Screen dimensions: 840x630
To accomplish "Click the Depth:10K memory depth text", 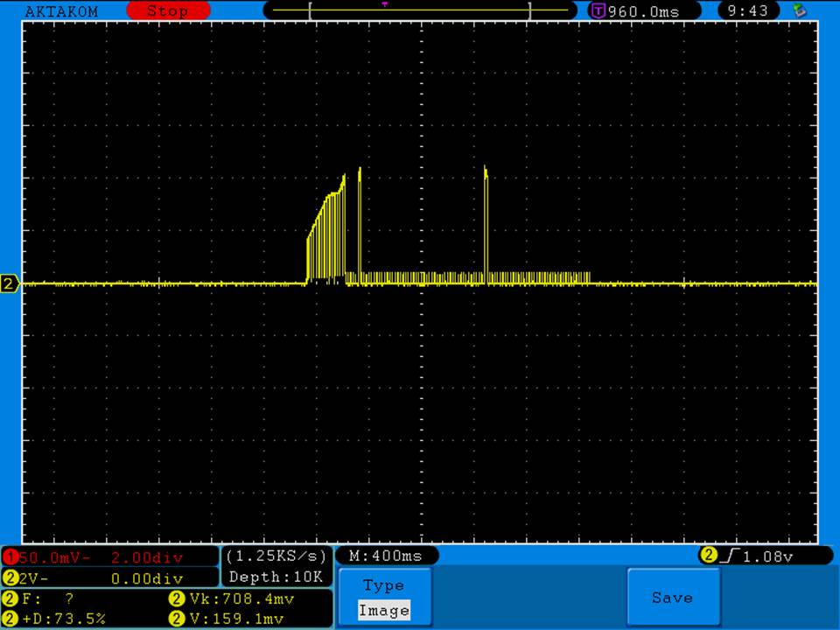I will click(x=276, y=577).
